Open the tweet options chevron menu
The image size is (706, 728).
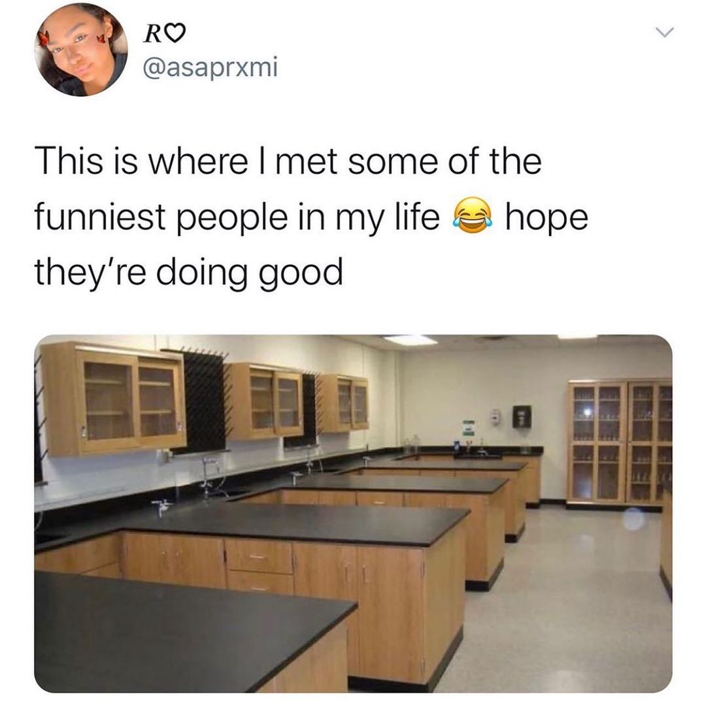(x=664, y=33)
